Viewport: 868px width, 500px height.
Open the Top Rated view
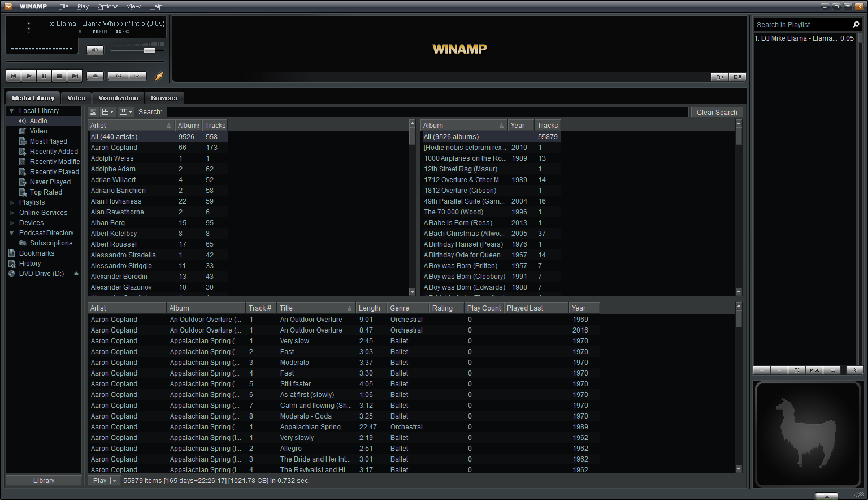46,192
